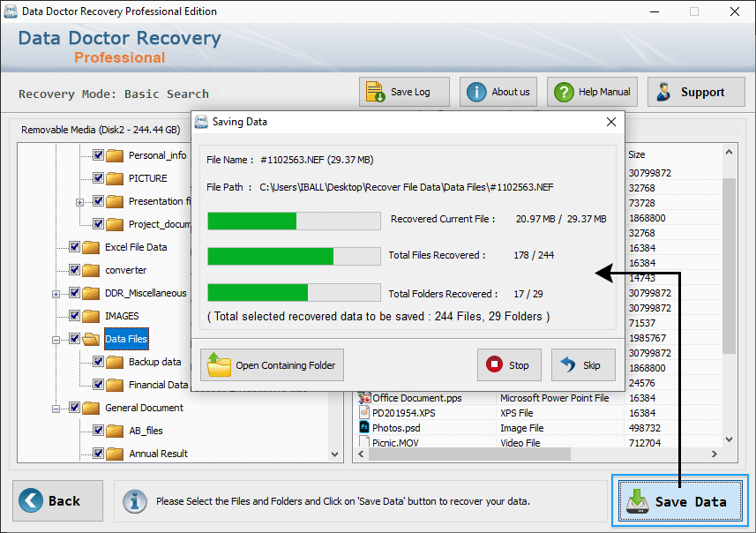The image size is (756, 533).
Task: Click the Data Doctor Recovery title bar icon
Action: pos(11,11)
